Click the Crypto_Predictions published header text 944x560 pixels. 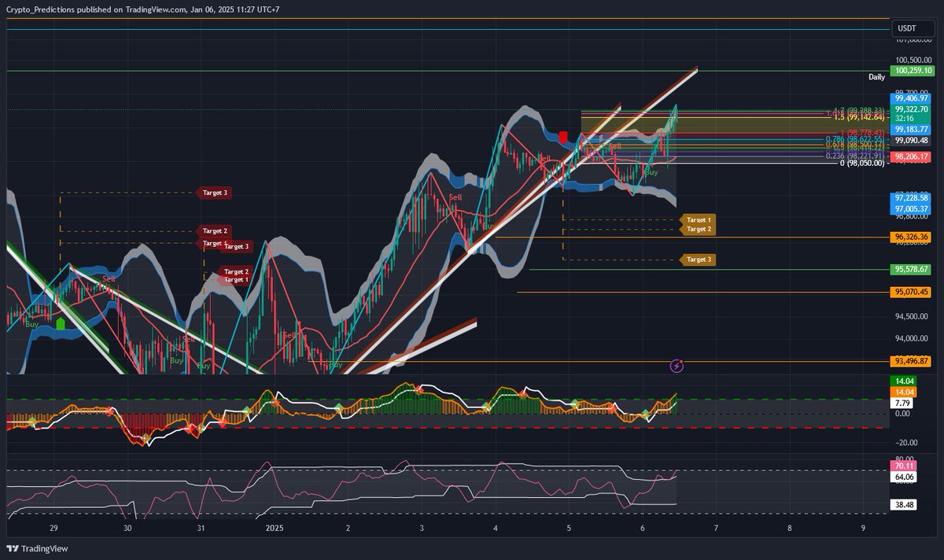pos(142,9)
